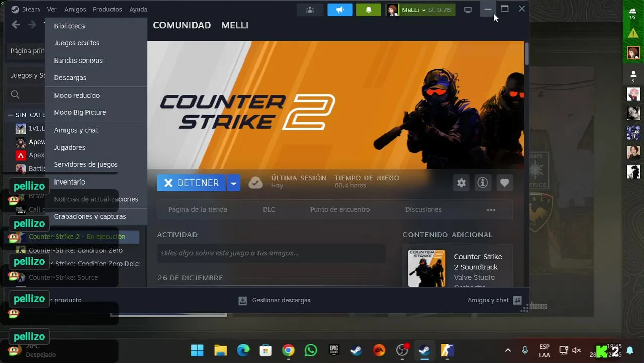Open the Productos menu
The image size is (644, 363).
[107, 9]
